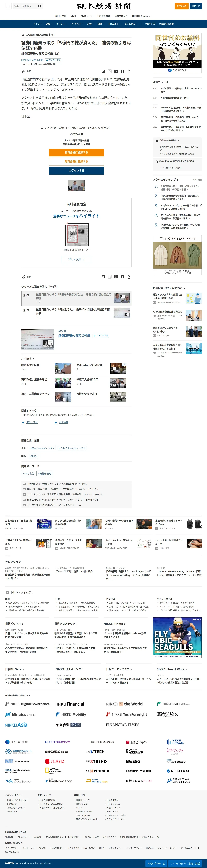Open 人事ウオッチ in the top menu
The width and height of the screenshot is (207, 868).
click(x=121, y=16)
